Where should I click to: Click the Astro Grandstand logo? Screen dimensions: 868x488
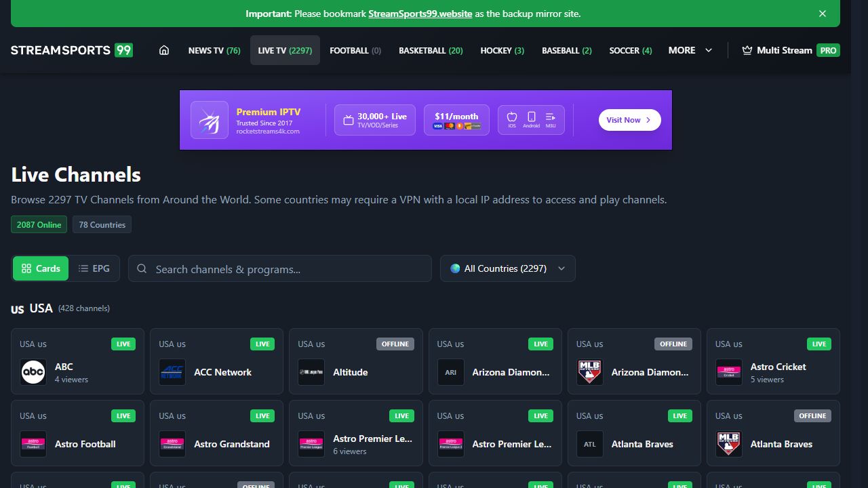172,444
